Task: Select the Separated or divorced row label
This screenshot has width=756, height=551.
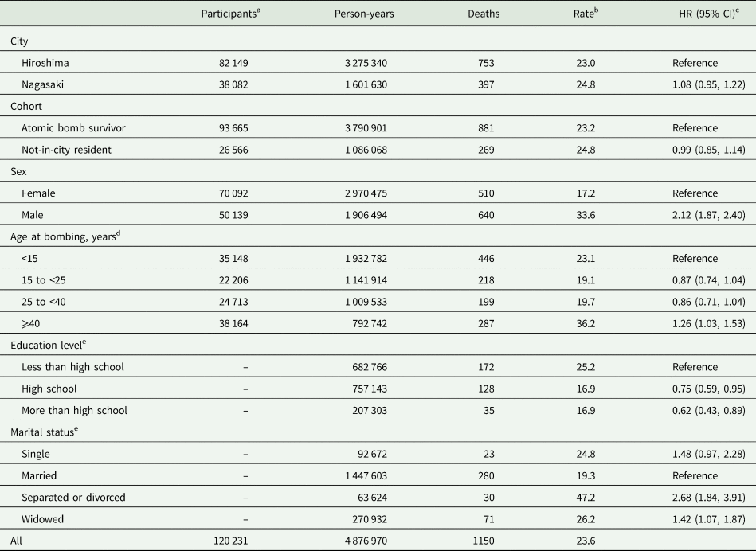Action: pos(75,497)
